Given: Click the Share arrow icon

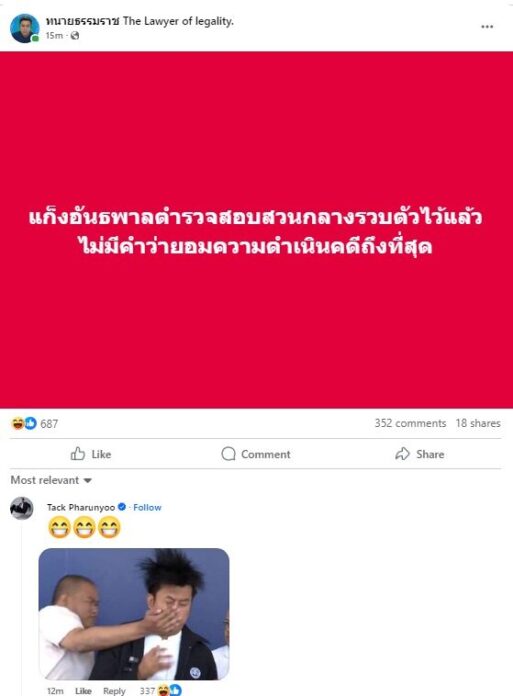Looking at the screenshot, I should click(402, 454).
